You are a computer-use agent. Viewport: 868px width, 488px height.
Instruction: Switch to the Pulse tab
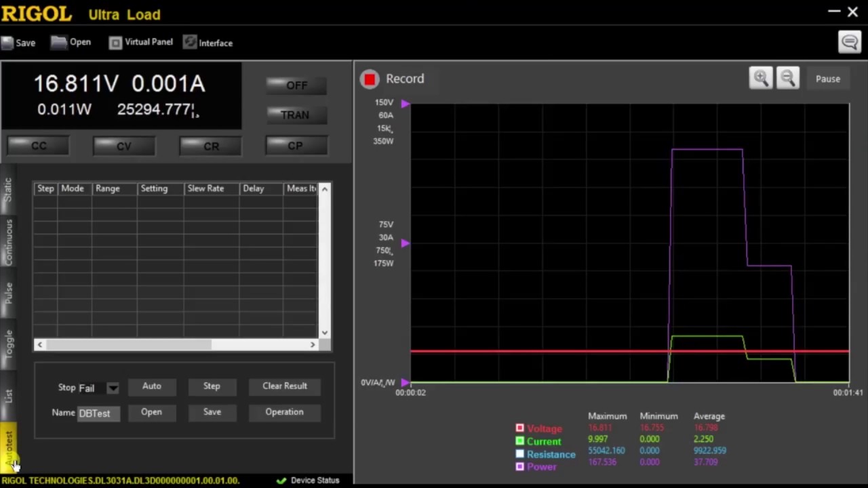click(8, 293)
